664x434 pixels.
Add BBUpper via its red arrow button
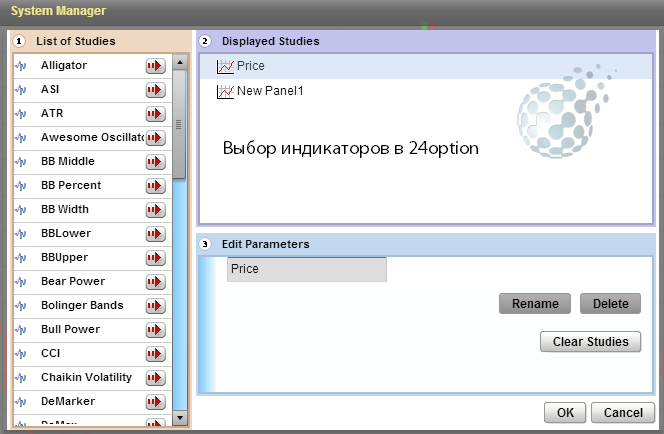click(155, 257)
